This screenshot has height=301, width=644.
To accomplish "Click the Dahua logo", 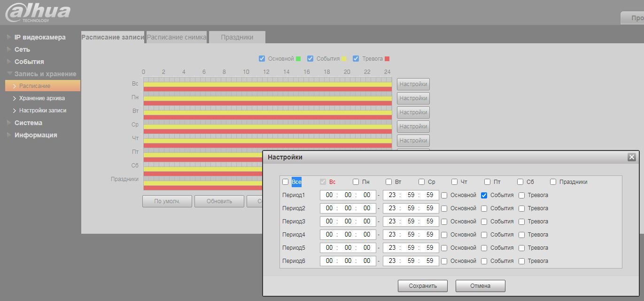I will pyautogui.click(x=38, y=13).
